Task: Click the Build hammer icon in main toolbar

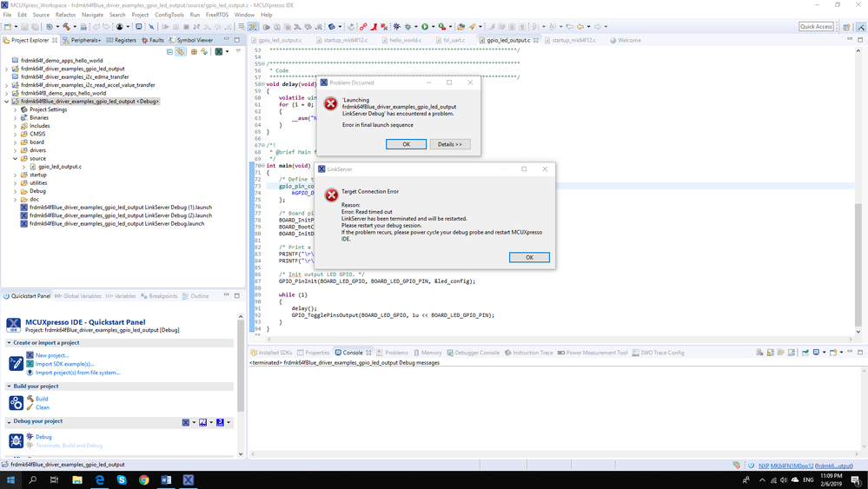Action: [x=66, y=27]
